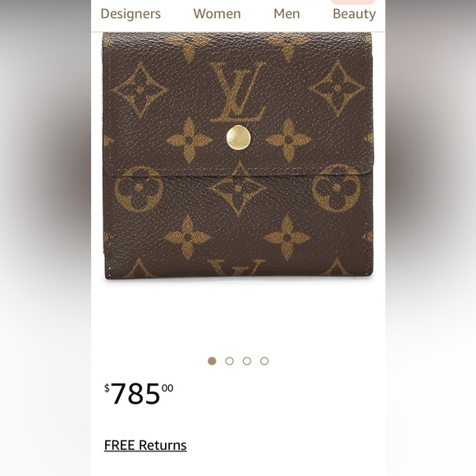The height and width of the screenshot is (476, 476).
Task: Click the large LV logo on wallet
Action: coord(238,92)
